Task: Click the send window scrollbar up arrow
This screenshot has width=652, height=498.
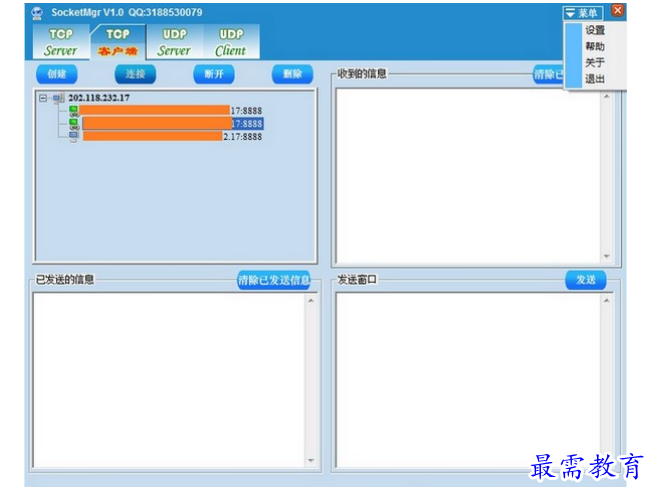Action: click(607, 301)
